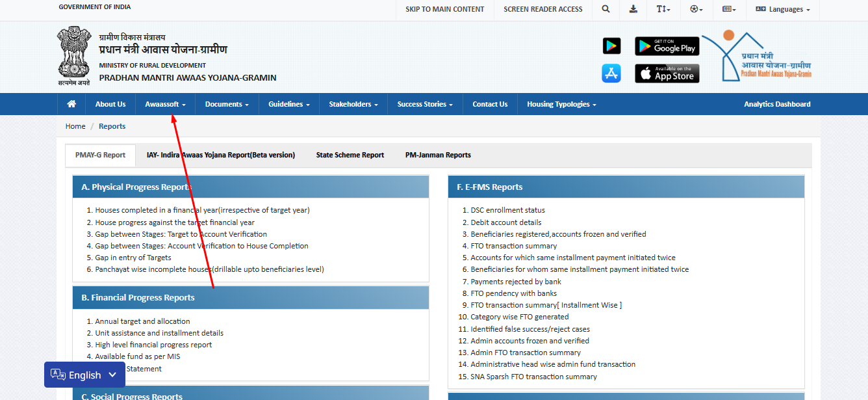The image size is (868, 400).
Task: Open the Get it on Google Play badge
Action: point(667,46)
